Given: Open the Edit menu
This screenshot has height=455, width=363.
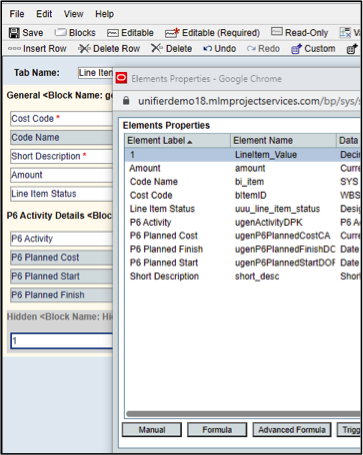Looking at the screenshot, I should (44, 14).
